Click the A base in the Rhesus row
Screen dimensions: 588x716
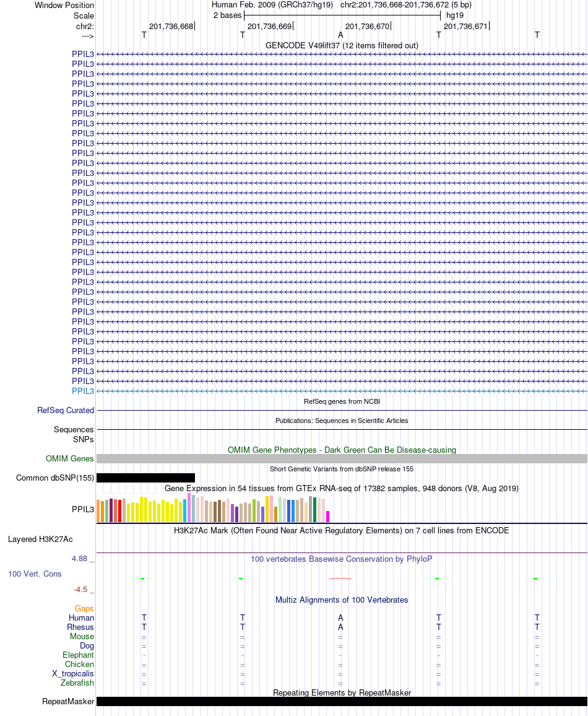click(340, 627)
